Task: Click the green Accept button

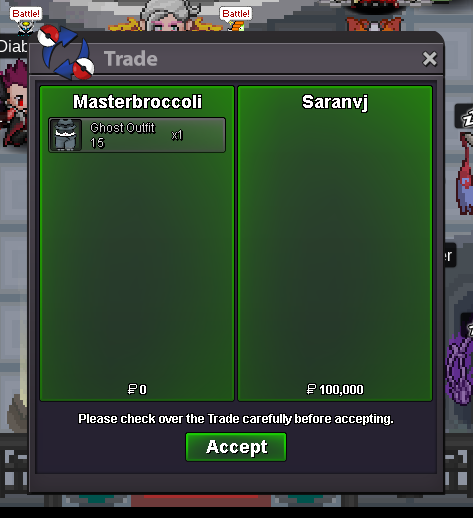Action: 236,447
